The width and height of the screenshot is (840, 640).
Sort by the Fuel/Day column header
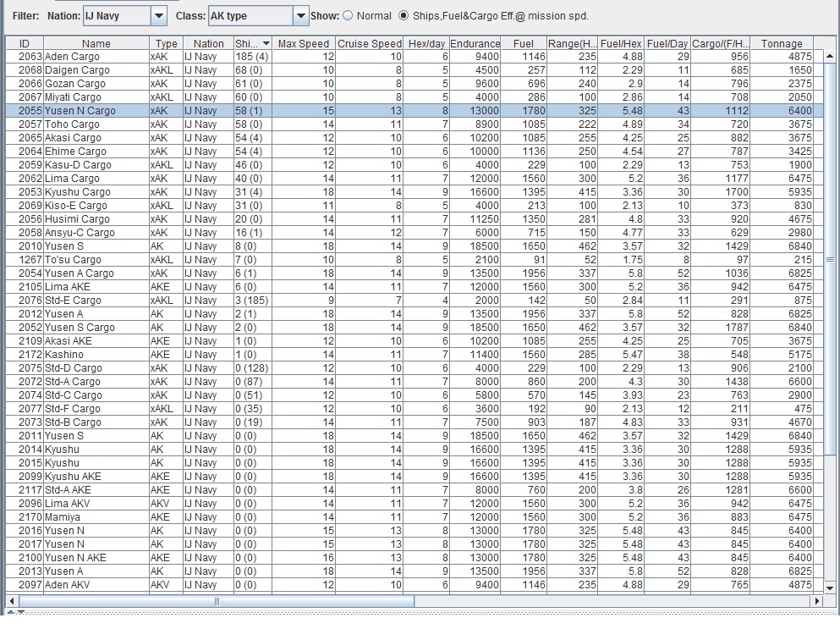pos(667,43)
